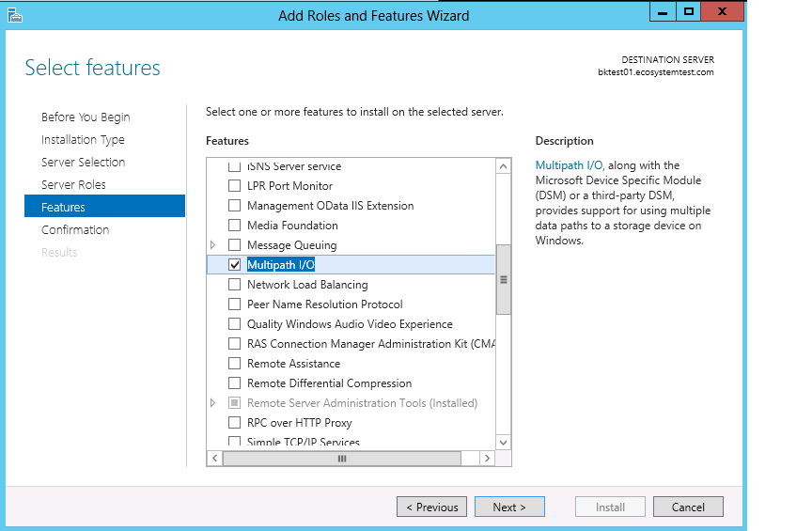Cancel the wizard
This screenshot has height=531, width=812.
(x=688, y=508)
